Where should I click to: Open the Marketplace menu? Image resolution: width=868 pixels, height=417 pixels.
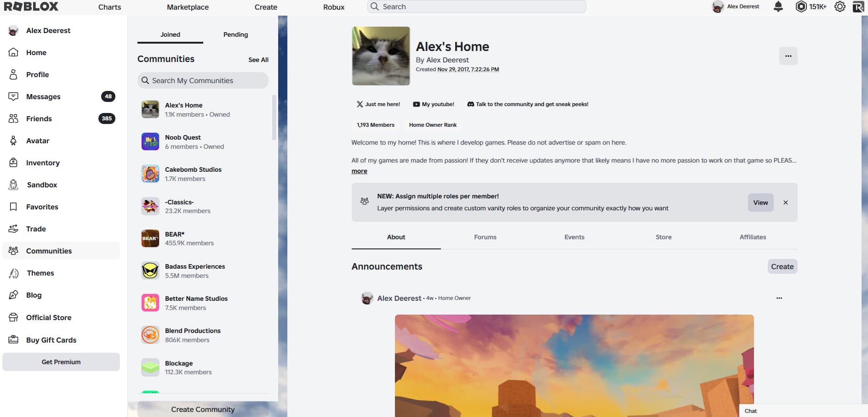coord(188,7)
